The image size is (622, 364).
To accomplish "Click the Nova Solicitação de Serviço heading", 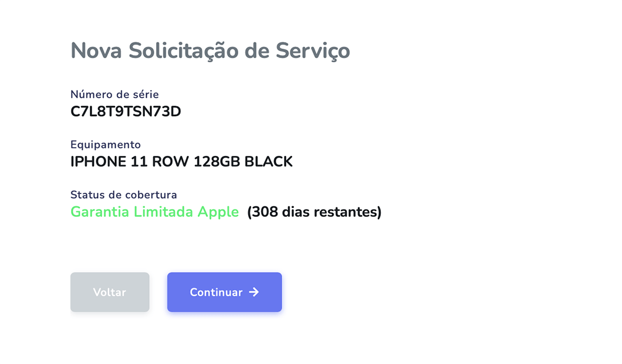I will click(210, 51).
